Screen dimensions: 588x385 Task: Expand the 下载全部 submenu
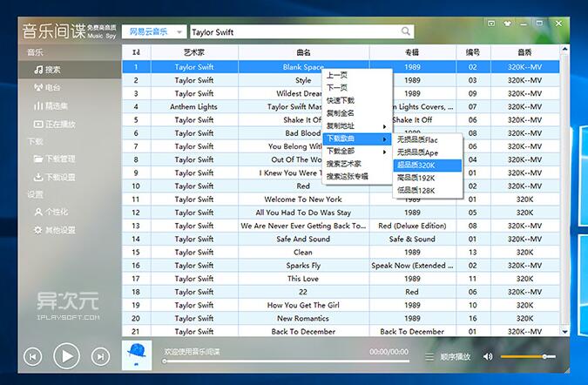tap(357, 152)
